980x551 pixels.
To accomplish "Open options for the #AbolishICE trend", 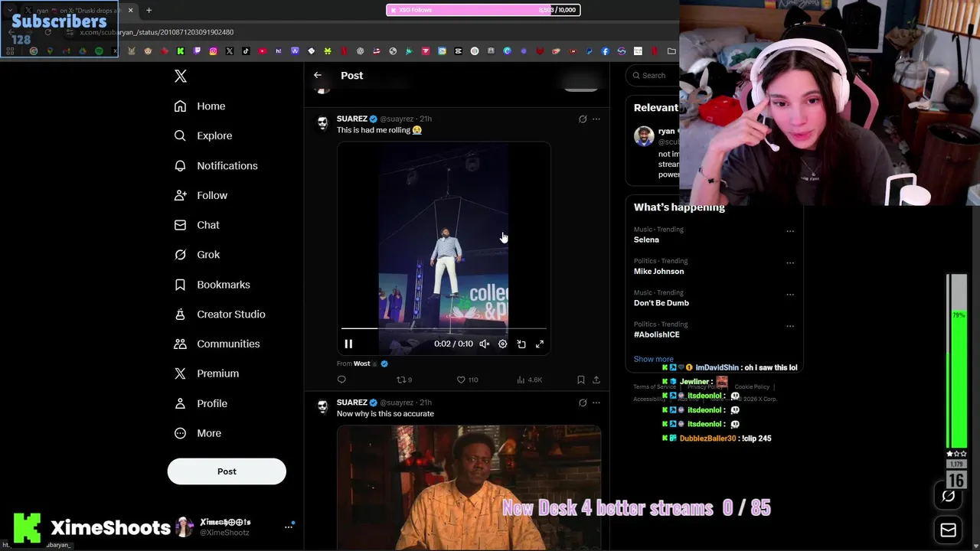I will (790, 326).
